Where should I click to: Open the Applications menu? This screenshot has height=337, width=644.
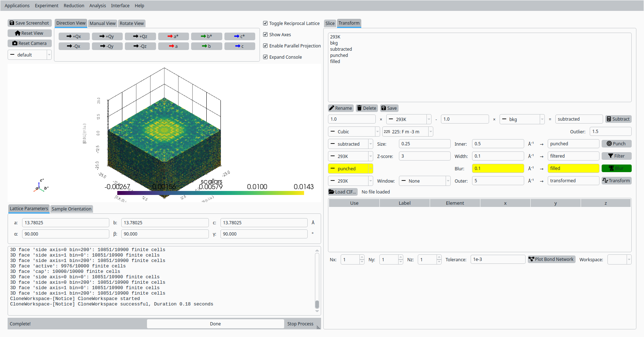pyautogui.click(x=17, y=5)
